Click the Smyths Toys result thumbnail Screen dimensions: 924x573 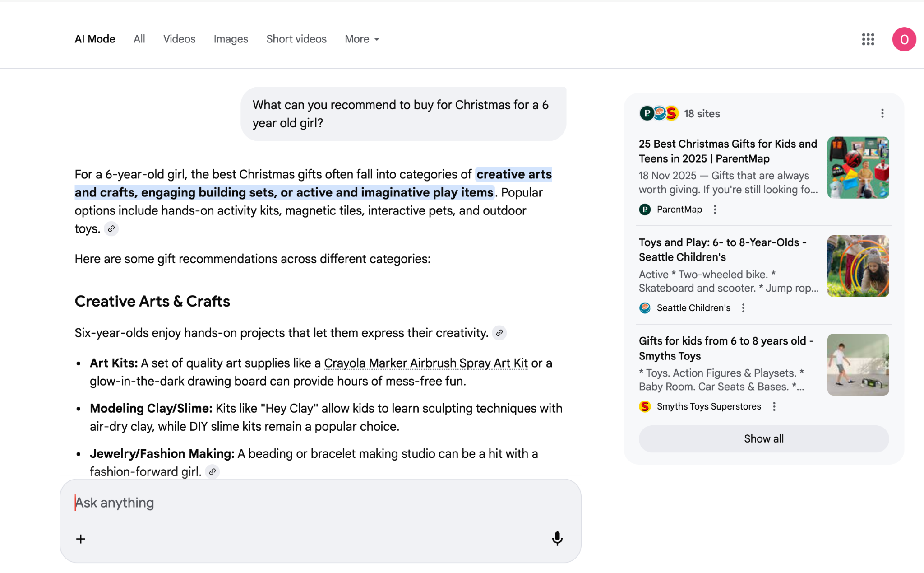[858, 364]
